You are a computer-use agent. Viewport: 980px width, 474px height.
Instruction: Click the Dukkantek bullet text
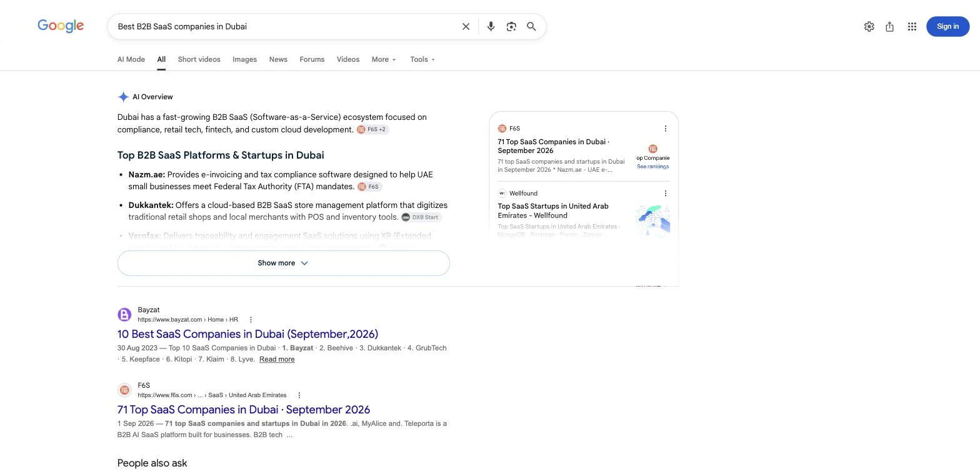(288, 211)
